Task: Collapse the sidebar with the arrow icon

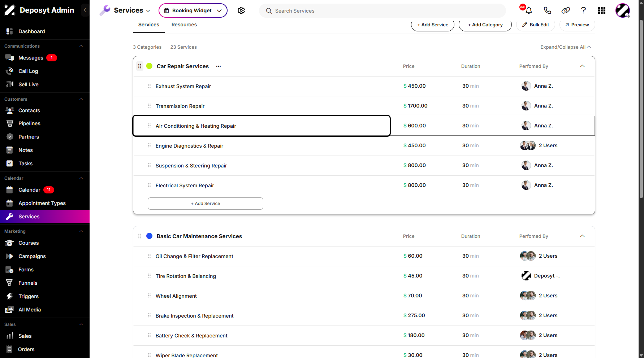Action: click(x=85, y=10)
